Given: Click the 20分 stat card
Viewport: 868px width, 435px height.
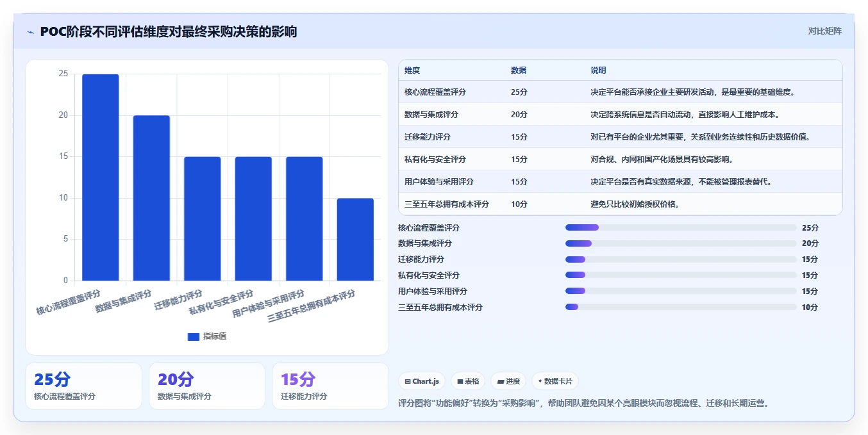Looking at the screenshot, I should (x=207, y=386).
